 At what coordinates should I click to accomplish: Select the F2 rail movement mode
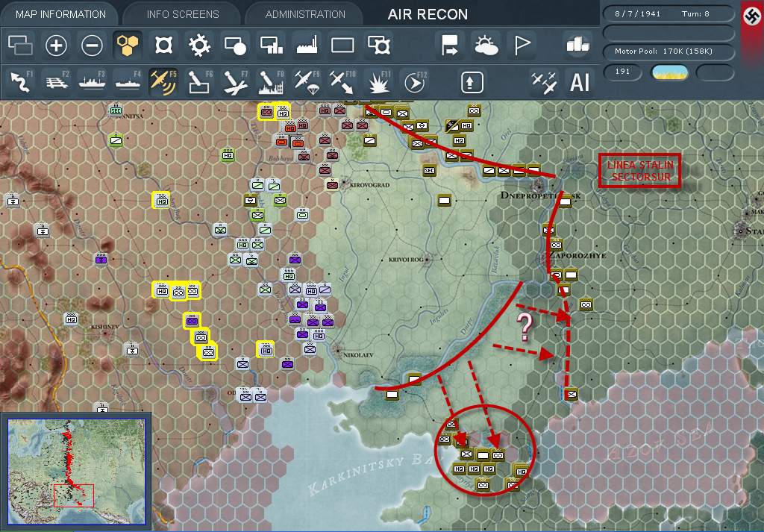pos(57,81)
